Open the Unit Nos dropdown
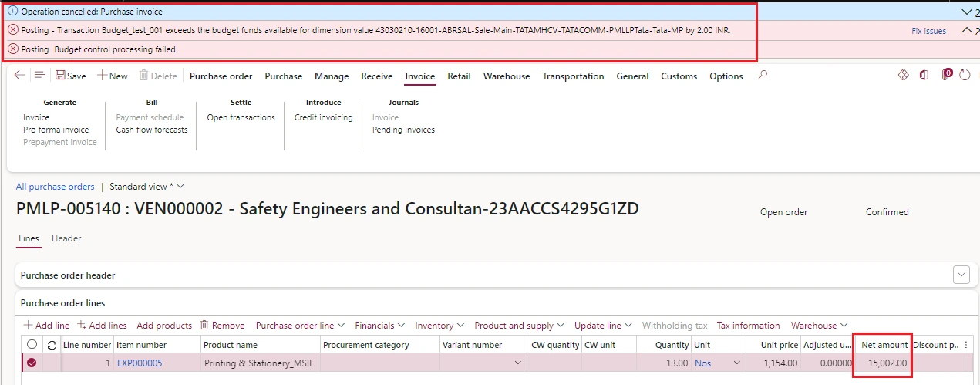Screen dimensions: 980x385 click(736, 363)
